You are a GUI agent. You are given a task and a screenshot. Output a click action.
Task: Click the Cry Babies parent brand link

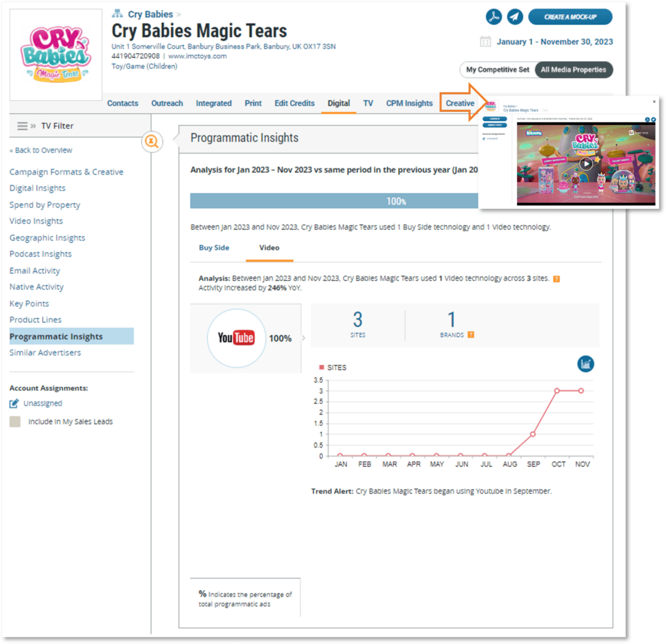tap(150, 14)
